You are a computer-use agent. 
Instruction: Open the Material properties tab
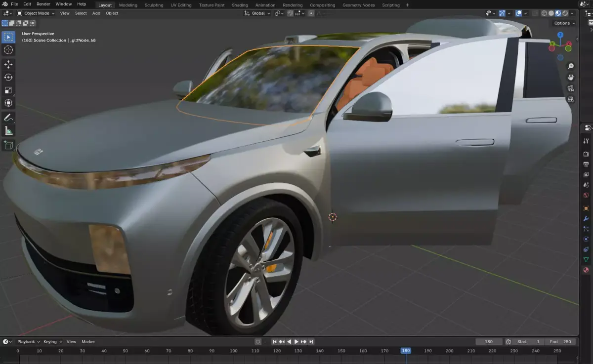coord(586,270)
